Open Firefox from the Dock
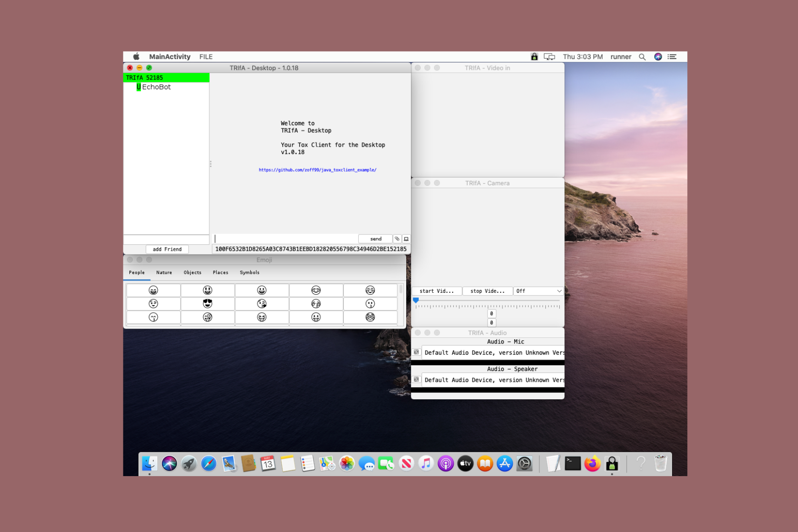The height and width of the screenshot is (532, 798). pyautogui.click(x=592, y=464)
